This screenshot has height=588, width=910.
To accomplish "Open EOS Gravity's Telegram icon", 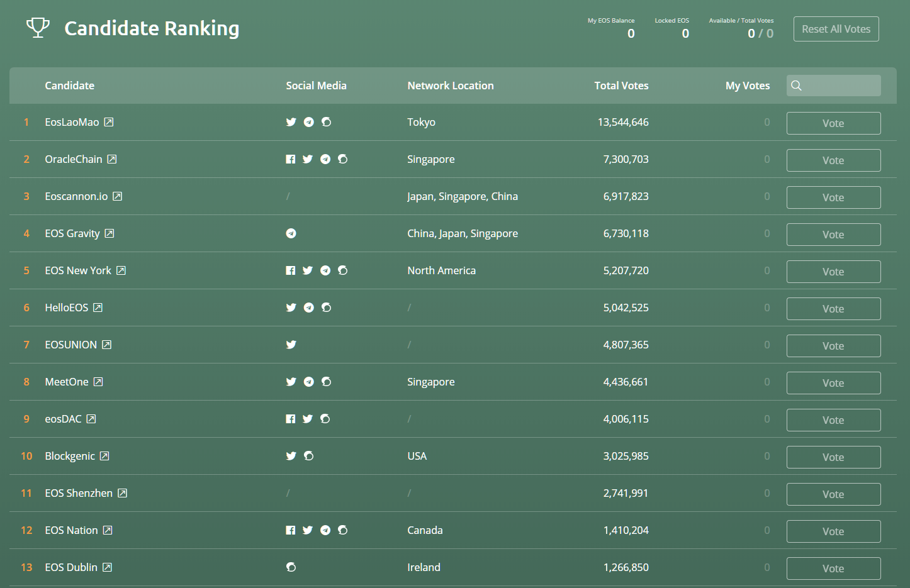I will (x=291, y=233).
